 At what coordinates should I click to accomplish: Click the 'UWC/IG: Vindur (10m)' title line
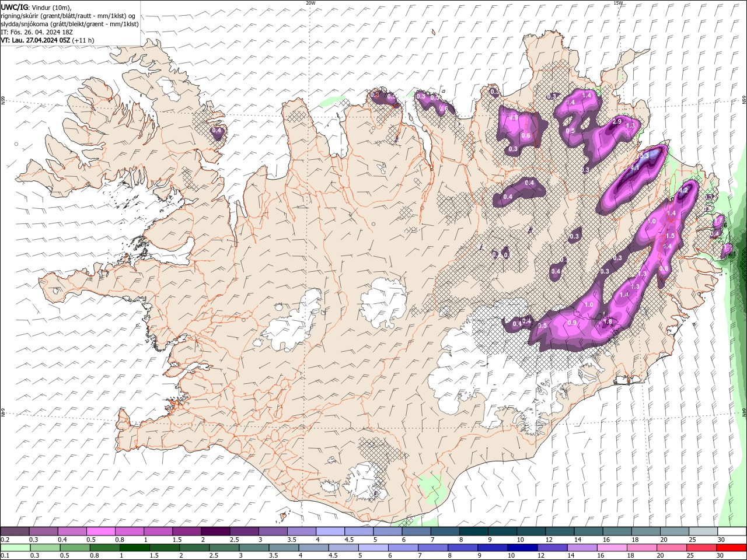point(35,7)
